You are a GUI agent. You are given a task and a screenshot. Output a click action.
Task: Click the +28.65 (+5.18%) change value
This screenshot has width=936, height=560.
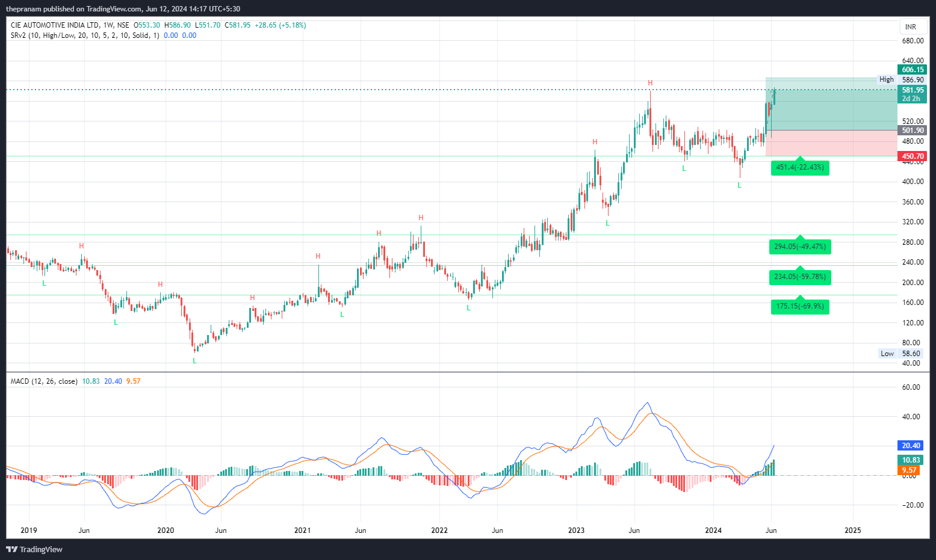280,25
